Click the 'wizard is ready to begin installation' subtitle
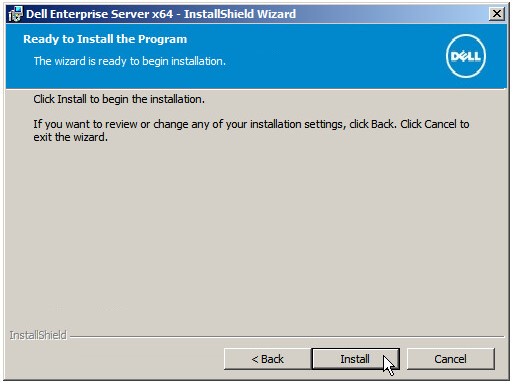The image size is (513, 386). pos(130,61)
